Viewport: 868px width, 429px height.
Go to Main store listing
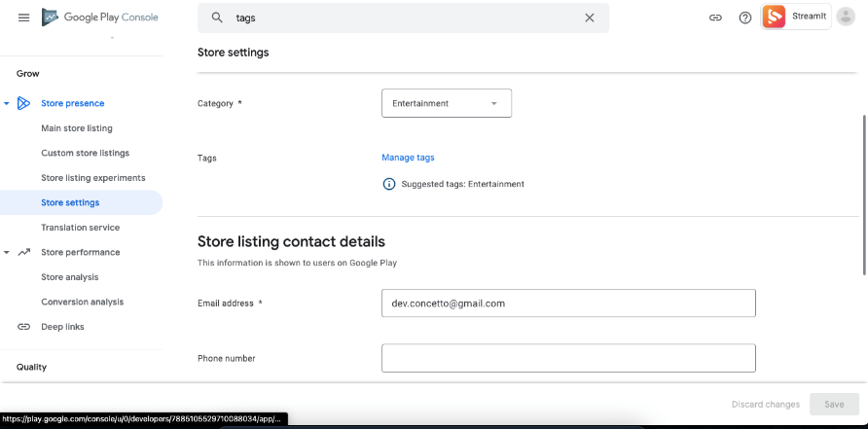pyautogui.click(x=77, y=128)
